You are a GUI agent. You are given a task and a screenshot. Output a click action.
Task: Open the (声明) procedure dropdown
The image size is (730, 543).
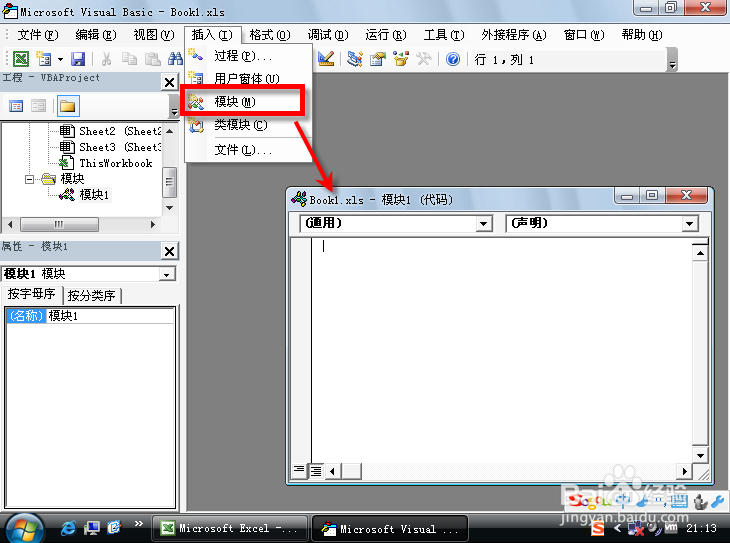[x=689, y=224]
